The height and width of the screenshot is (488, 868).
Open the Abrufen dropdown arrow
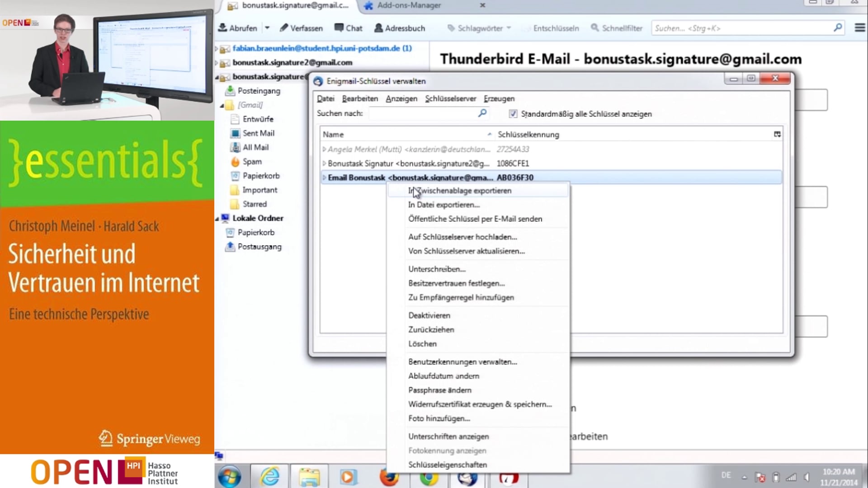[x=267, y=28]
